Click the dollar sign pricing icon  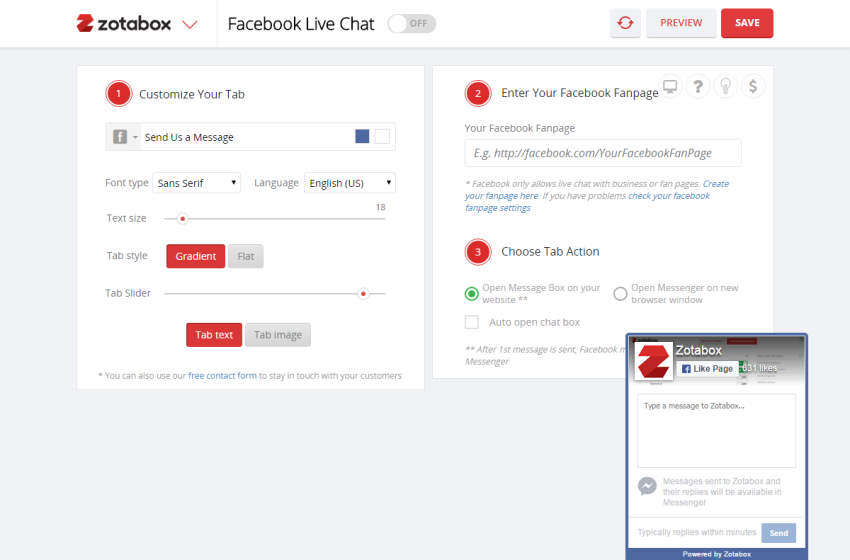[753, 86]
